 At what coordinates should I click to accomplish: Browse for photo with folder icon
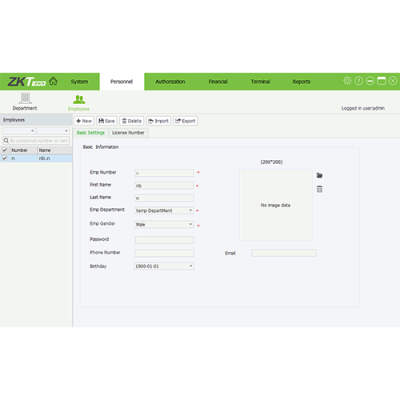[319, 175]
